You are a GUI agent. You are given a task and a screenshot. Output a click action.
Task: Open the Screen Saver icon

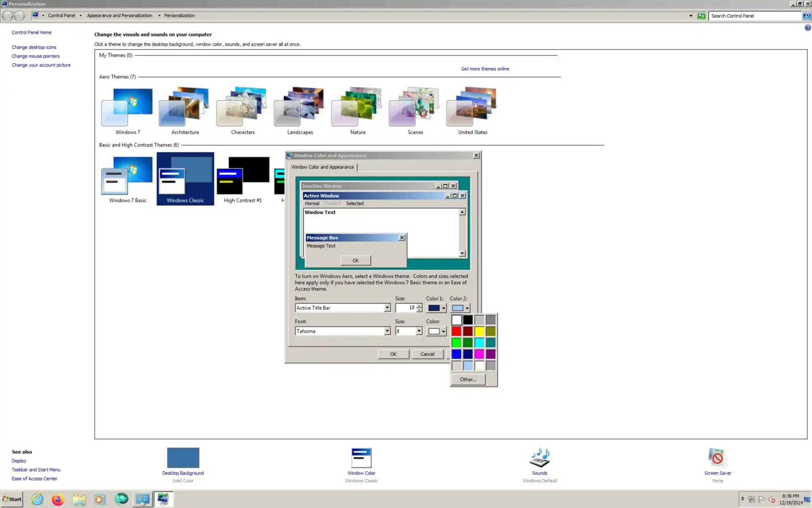tap(717, 458)
